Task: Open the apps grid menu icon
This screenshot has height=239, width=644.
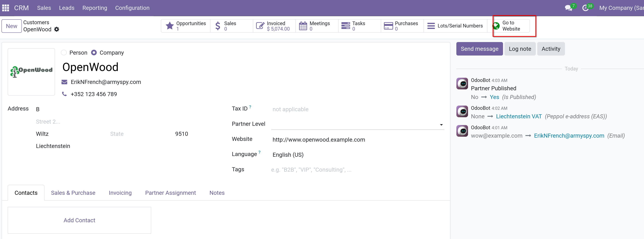Action: point(5,8)
